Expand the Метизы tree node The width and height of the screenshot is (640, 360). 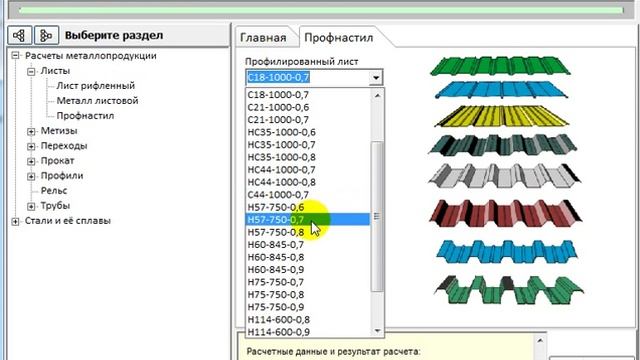click(x=31, y=131)
